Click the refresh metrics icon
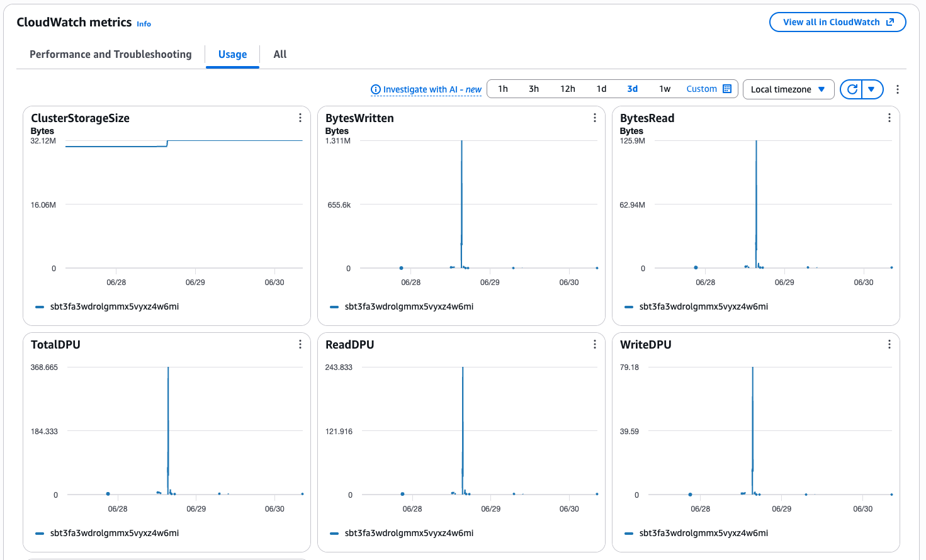The image size is (926, 560). pos(852,89)
